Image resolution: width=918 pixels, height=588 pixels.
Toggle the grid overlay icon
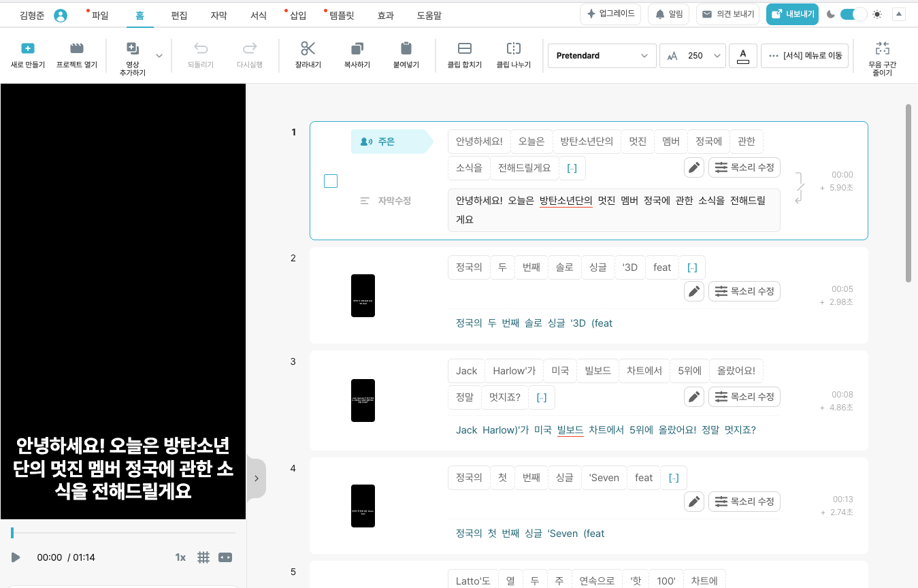[x=203, y=557]
